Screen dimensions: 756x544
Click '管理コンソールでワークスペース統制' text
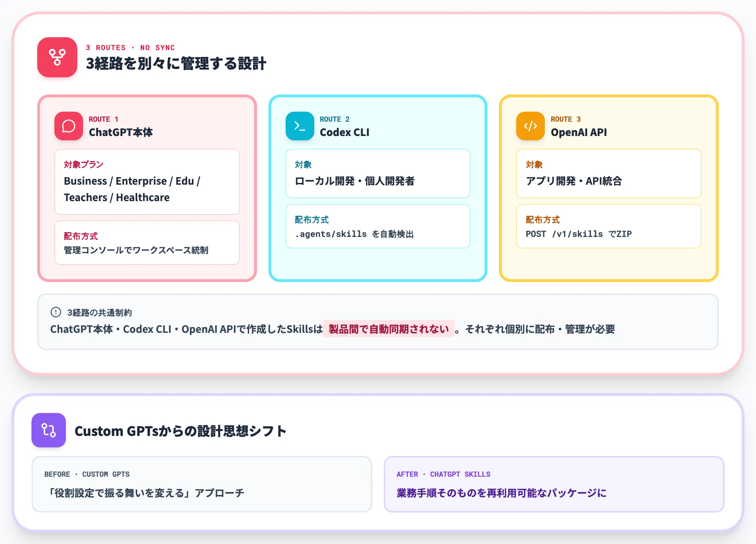coord(136,250)
